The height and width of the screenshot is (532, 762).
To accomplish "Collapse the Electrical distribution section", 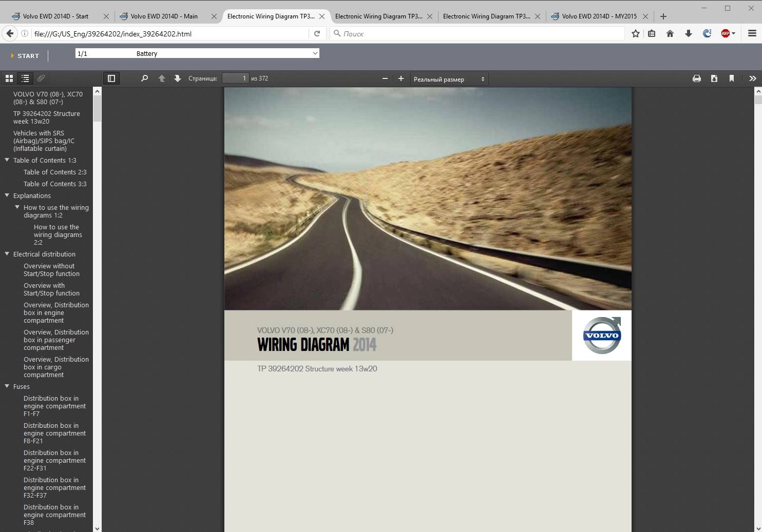I will (7, 254).
